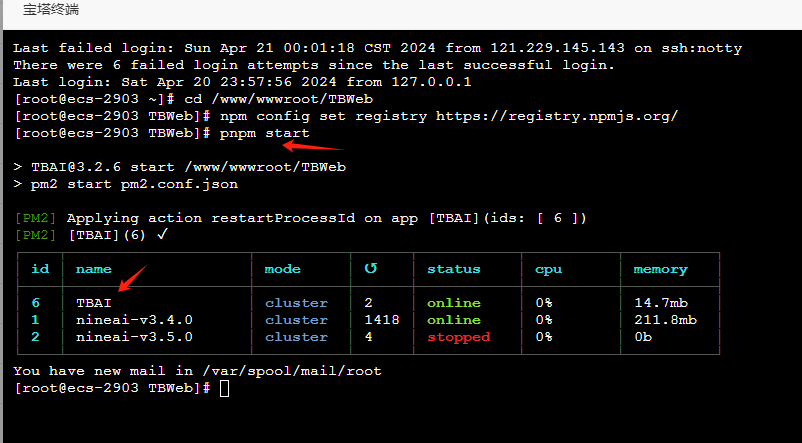This screenshot has width=802, height=443.
Task: Select the TBAI process name
Action: click(x=94, y=303)
